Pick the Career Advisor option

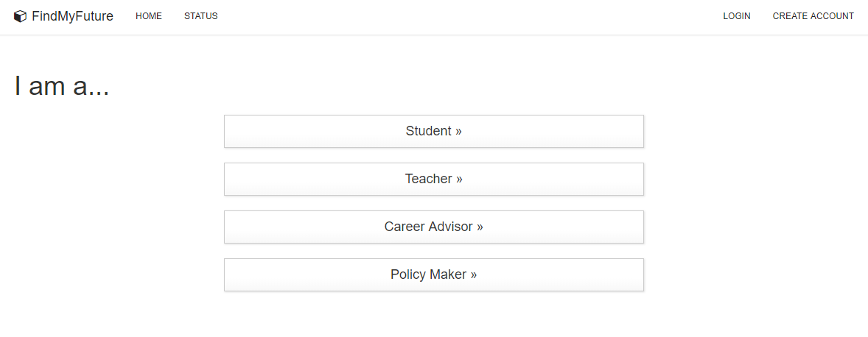[x=434, y=227]
